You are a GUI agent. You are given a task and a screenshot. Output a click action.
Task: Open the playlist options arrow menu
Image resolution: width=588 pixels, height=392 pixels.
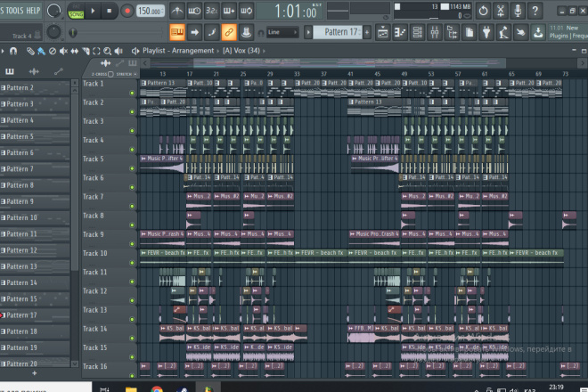3,51
